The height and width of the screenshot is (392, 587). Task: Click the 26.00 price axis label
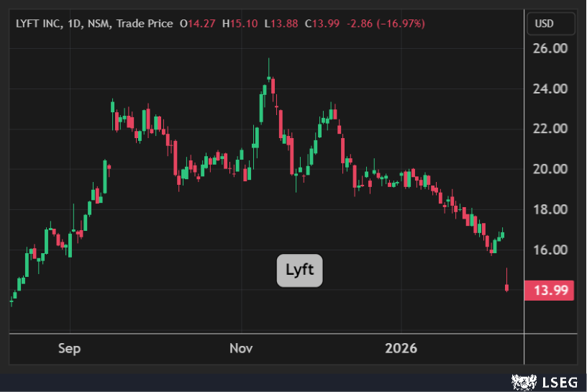click(550, 48)
